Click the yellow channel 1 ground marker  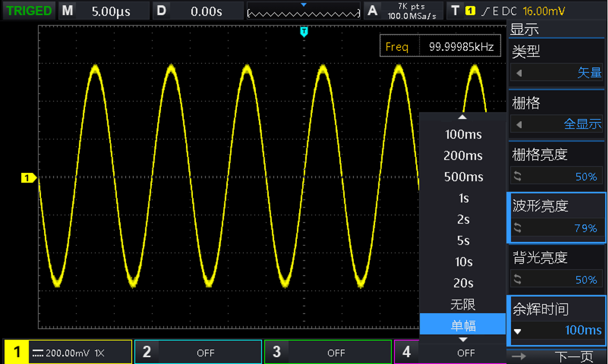pyautogui.click(x=28, y=178)
